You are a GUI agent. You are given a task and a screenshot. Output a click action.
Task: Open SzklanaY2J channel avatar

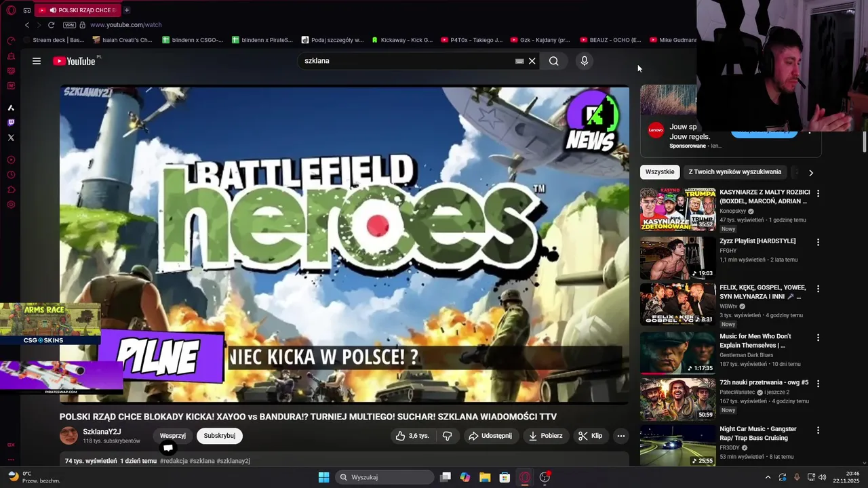tap(68, 436)
